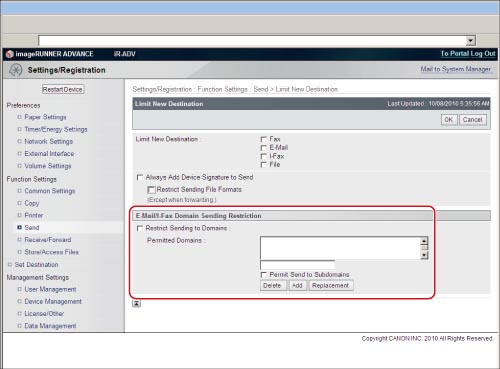Toggle Always Add Device Signature to Send
The width and height of the screenshot is (500, 369).
tap(140, 177)
